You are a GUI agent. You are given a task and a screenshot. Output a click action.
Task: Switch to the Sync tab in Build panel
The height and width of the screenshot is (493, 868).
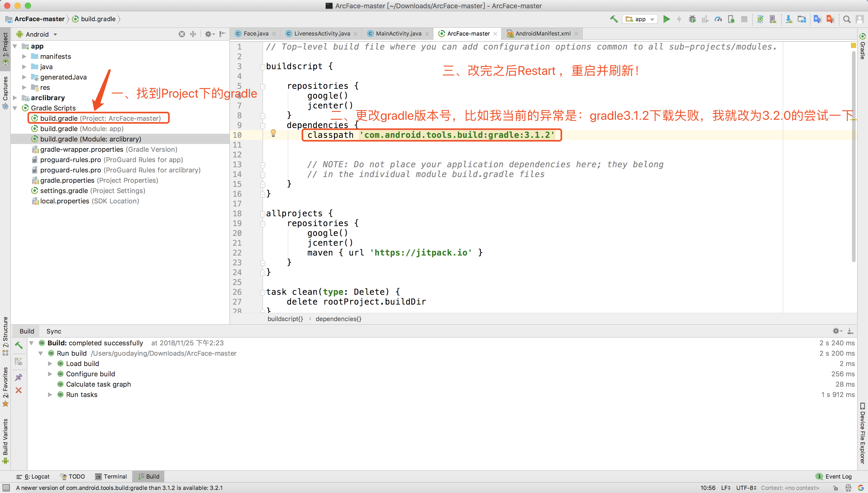(x=53, y=331)
